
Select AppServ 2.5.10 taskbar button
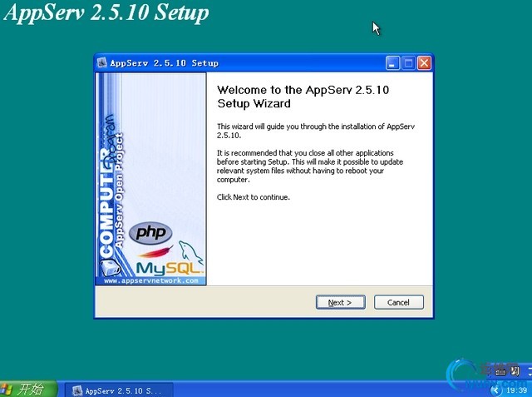119,390
